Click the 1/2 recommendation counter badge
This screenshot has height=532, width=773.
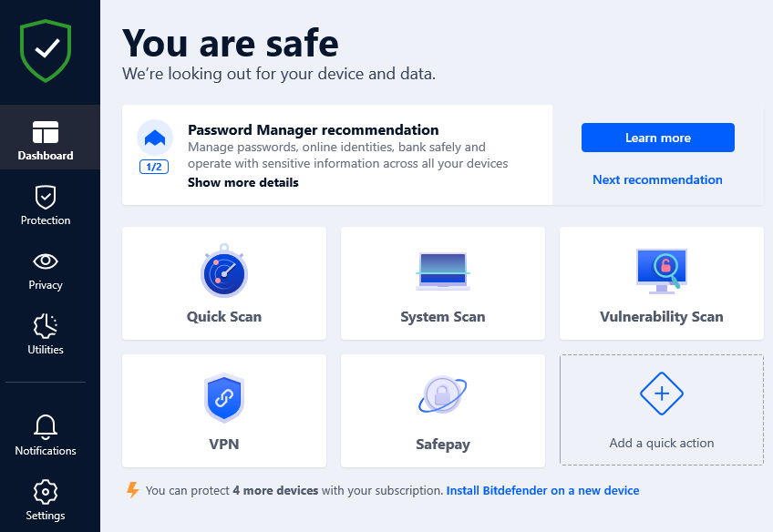pos(154,167)
